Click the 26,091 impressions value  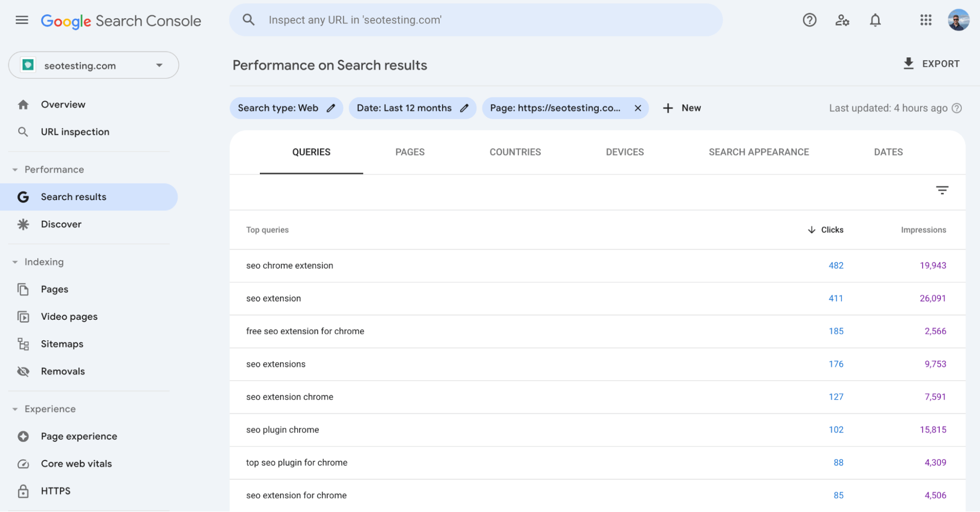tap(932, 299)
